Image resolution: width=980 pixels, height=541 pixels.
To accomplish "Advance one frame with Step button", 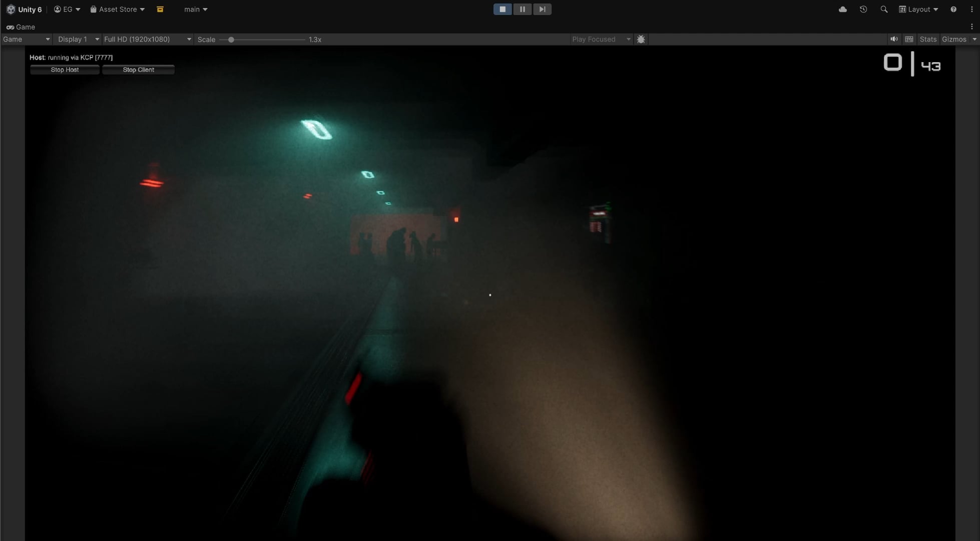I will [542, 10].
